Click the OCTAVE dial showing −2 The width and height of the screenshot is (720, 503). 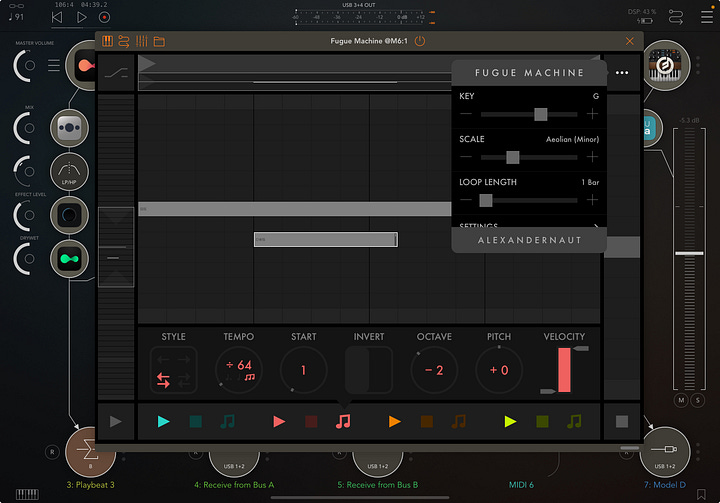(x=434, y=370)
